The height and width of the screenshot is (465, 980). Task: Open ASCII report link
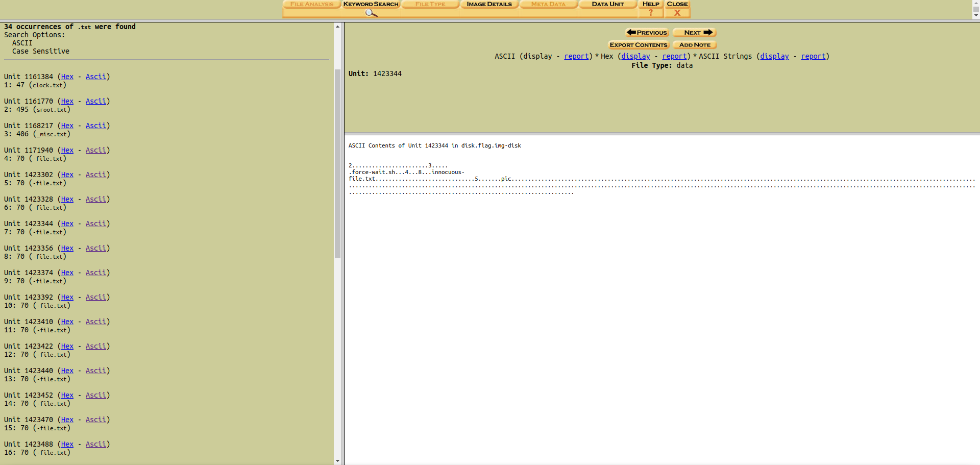point(576,56)
